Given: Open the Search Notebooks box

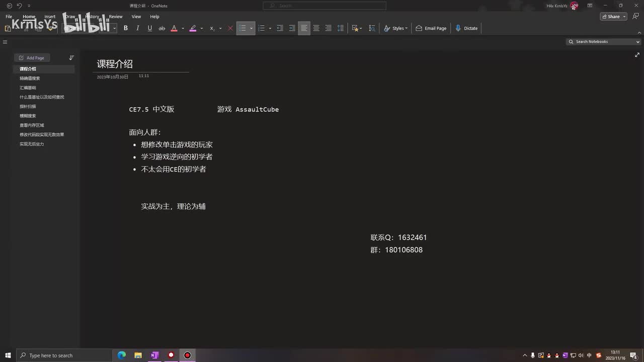Looking at the screenshot, I should click(601, 42).
